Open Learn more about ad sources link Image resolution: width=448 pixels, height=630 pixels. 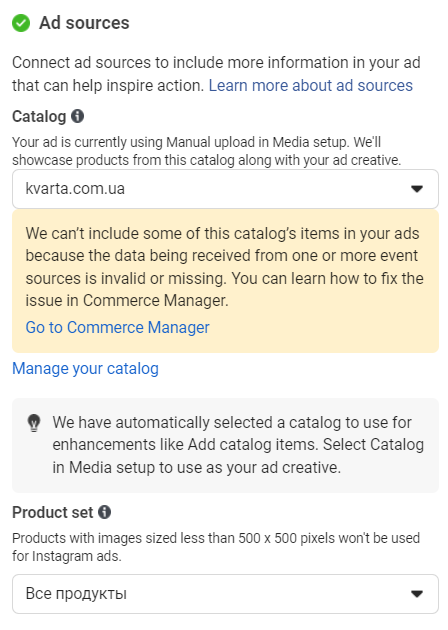tap(311, 86)
